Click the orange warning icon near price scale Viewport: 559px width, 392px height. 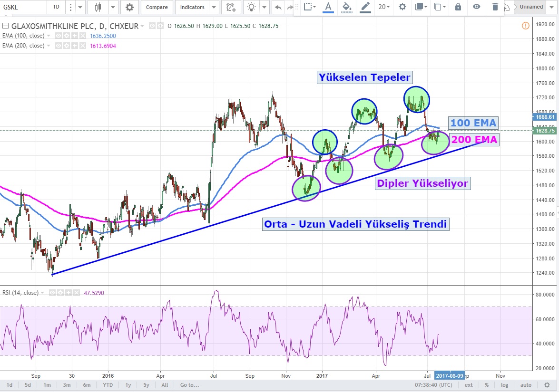click(525, 26)
